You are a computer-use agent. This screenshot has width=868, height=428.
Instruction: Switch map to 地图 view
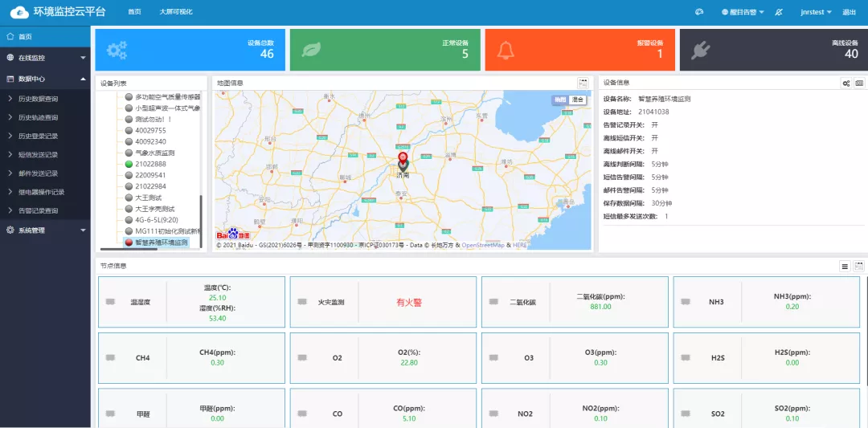(560, 100)
